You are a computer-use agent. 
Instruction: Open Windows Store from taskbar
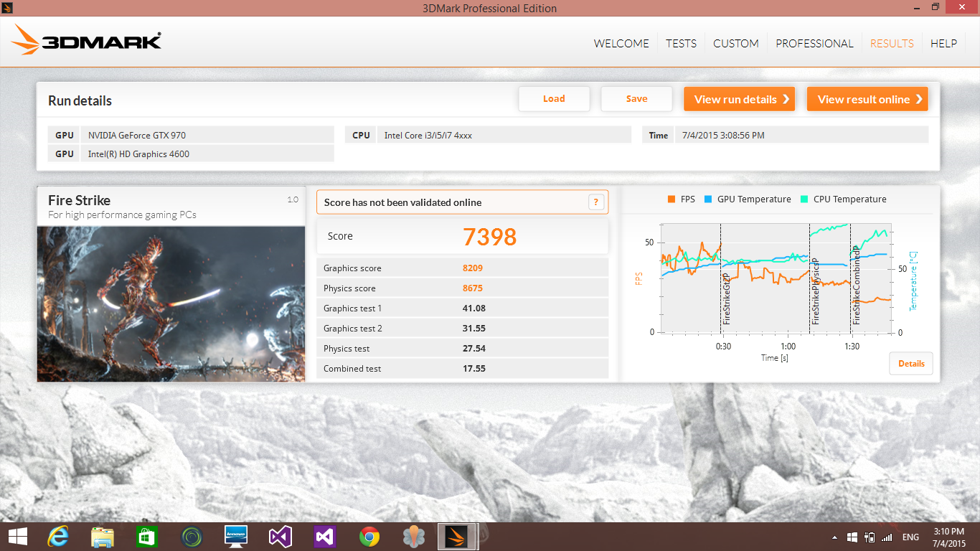147,537
